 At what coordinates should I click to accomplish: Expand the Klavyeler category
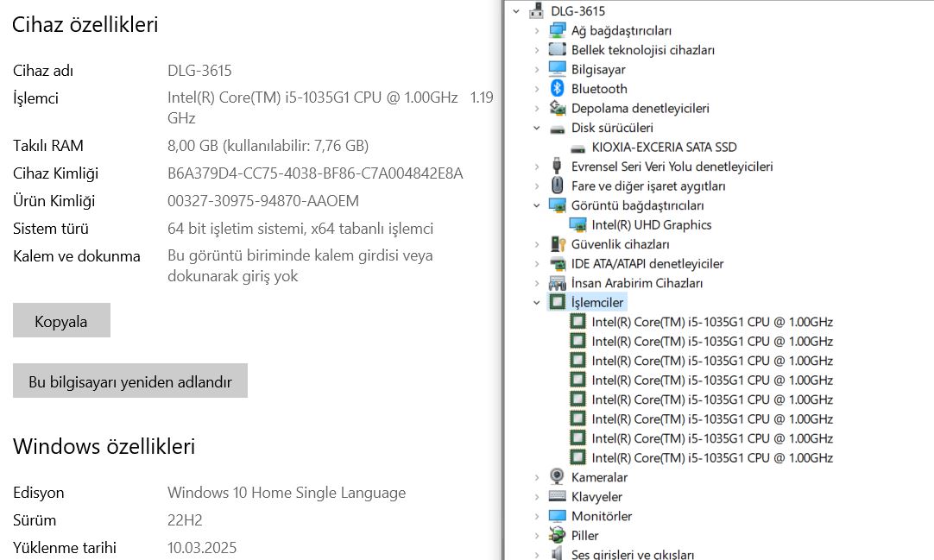click(537, 496)
